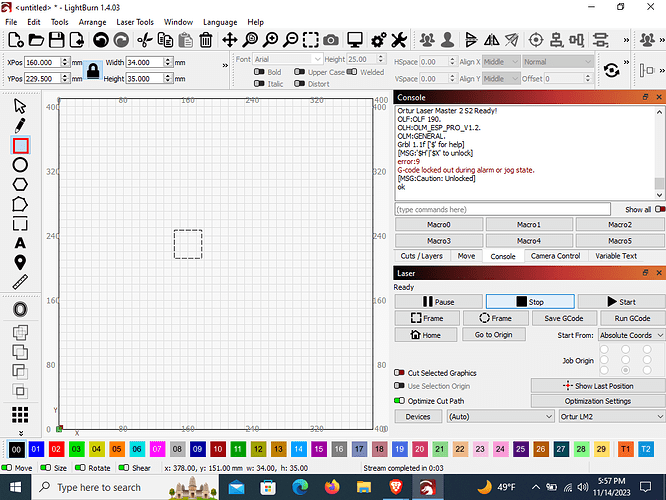The image size is (666, 500).
Task: Toggle aspect ratio lock padlock
Action: tap(93, 71)
